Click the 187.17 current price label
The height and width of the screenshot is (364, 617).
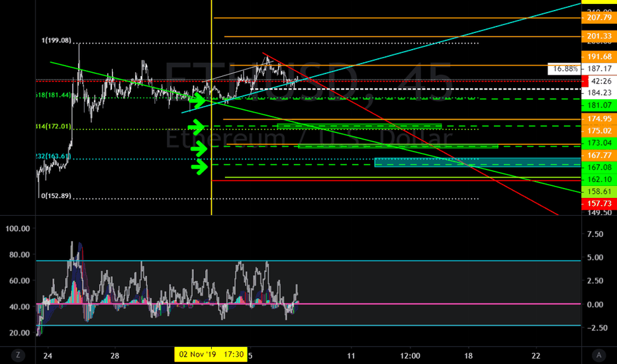click(599, 69)
